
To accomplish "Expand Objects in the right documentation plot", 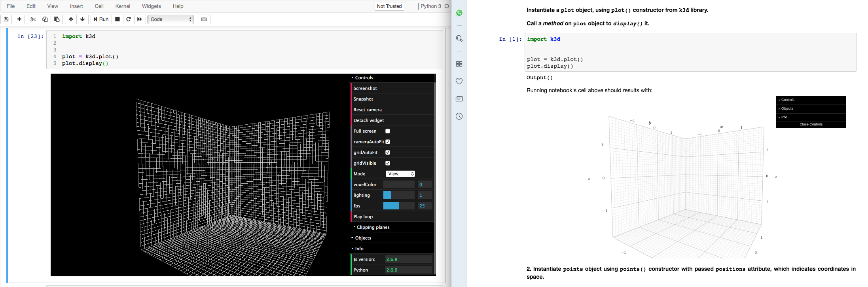I will tap(811, 108).
